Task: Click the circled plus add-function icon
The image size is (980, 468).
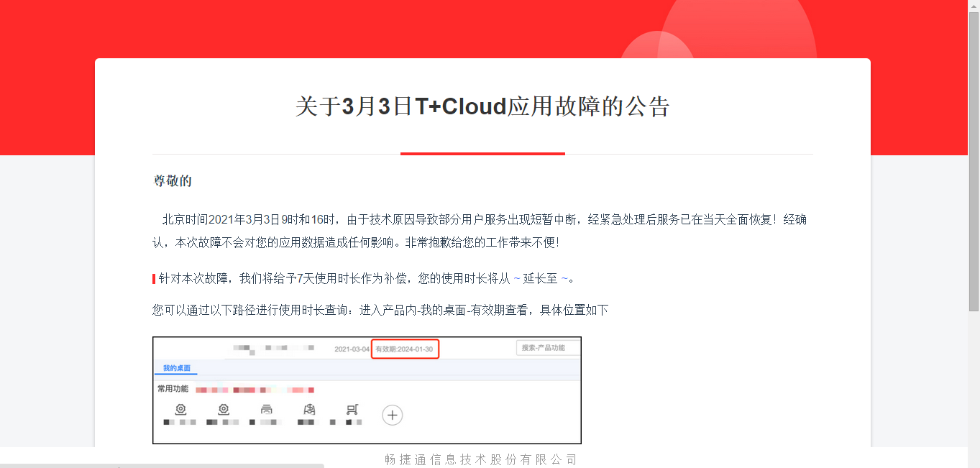Action: tap(392, 415)
